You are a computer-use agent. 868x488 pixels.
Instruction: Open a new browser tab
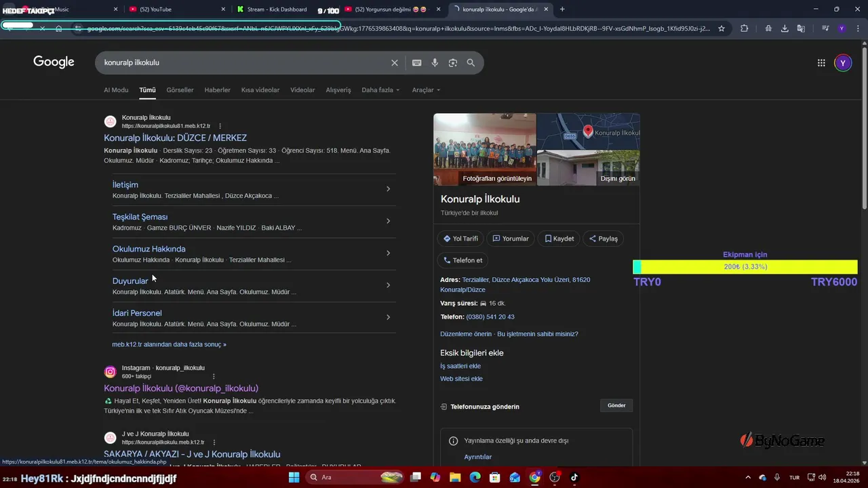click(562, 9)
